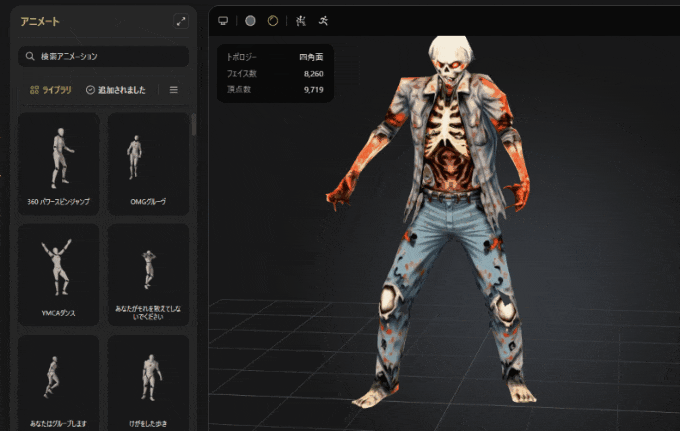
Task: Choose the YMCAダンス animation
Action: coord(58,273)
